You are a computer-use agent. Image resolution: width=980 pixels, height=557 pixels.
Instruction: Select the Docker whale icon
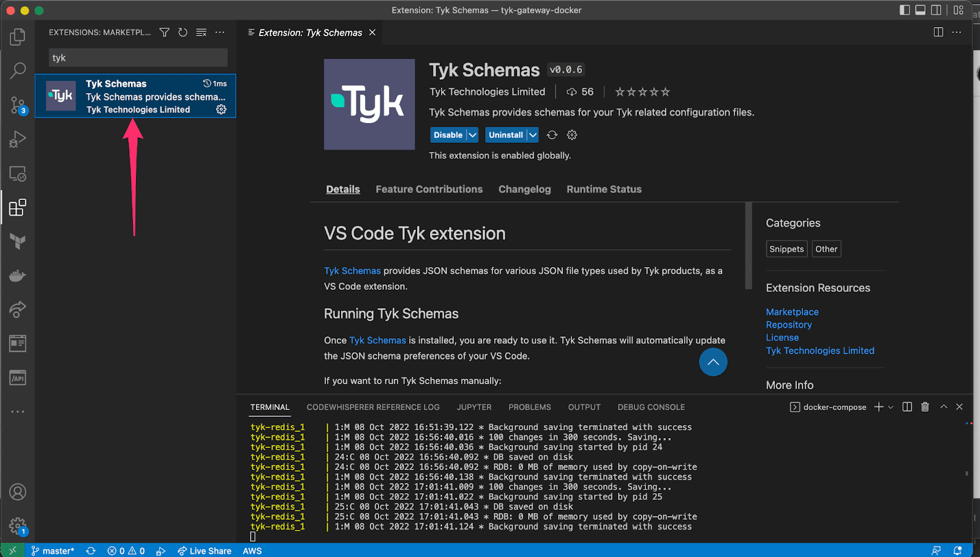coord(17,275)
